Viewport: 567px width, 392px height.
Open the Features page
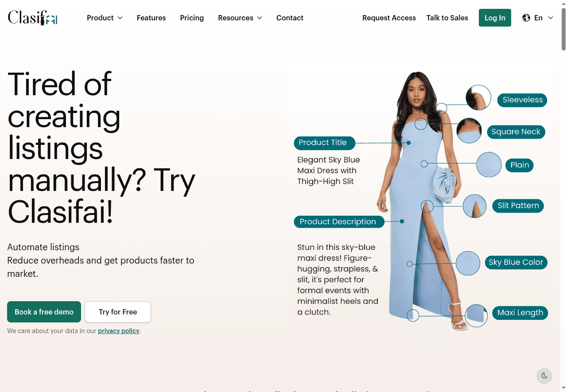click(151, 18)
